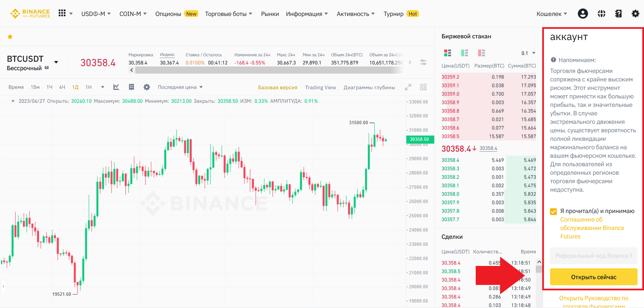Image resolution: width=644 pixels, height=308 pixels.
Task: Open the Binance Futures service agreement link
Action: pyautogui.click(x=592, y=228)
